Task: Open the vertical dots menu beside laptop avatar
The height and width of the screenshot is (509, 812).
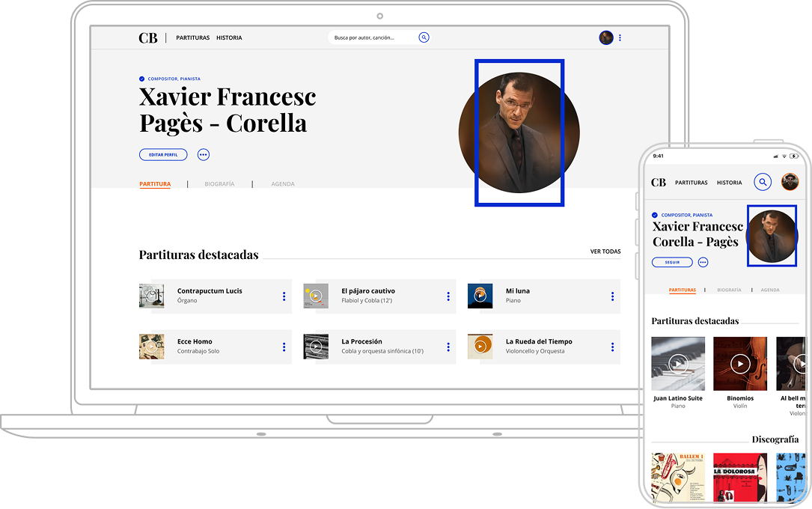Action: (x=620, y=37)
